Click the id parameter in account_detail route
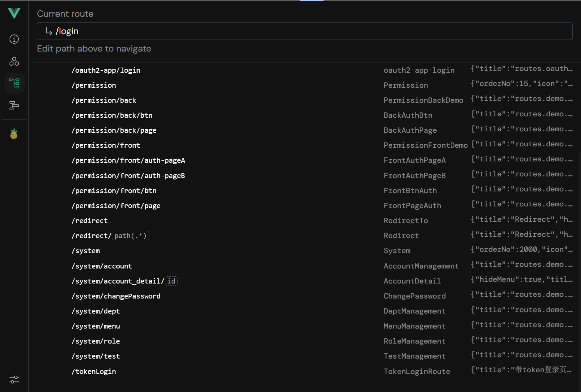 point(171,281)
